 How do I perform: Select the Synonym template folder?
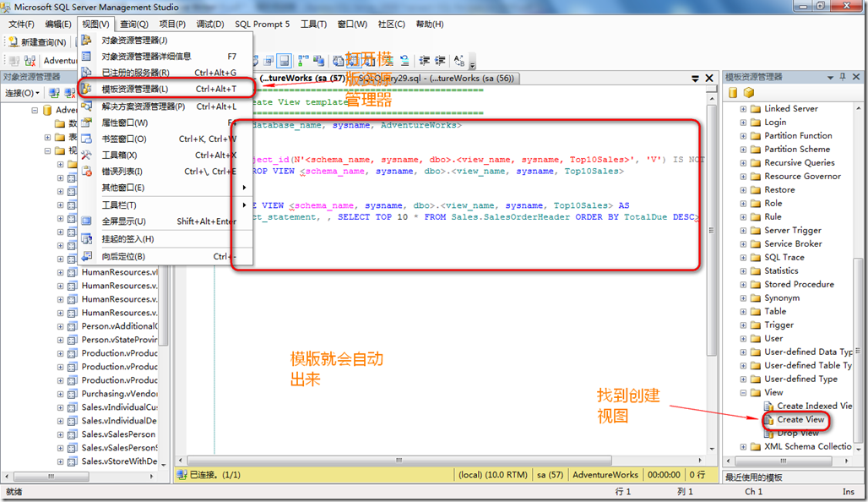pyautogui.click(x=782, y=297)
